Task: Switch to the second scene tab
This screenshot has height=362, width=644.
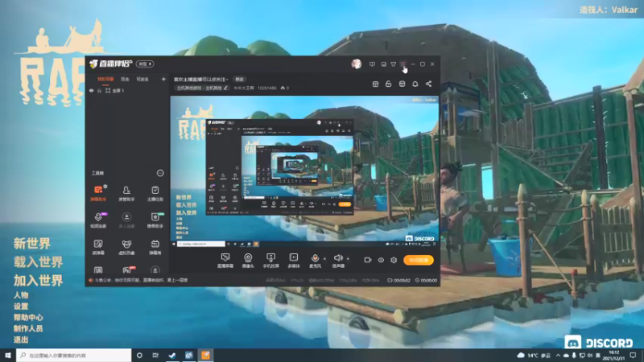Action: (x=125, y=79)
